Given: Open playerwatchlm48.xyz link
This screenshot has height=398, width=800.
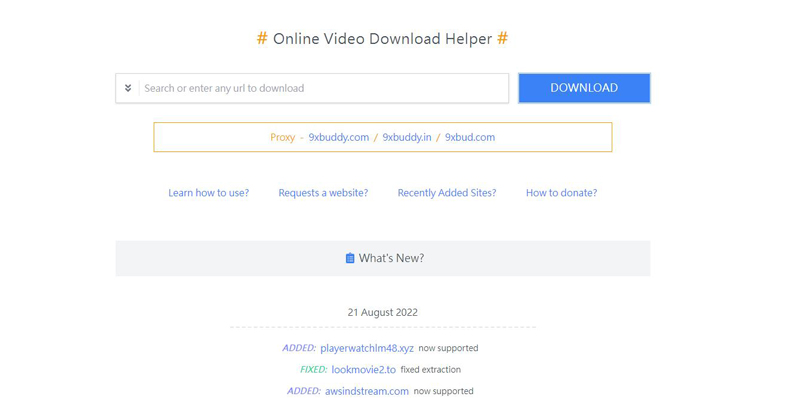Looking at the screenshot, I should click(x=367, y=349).
